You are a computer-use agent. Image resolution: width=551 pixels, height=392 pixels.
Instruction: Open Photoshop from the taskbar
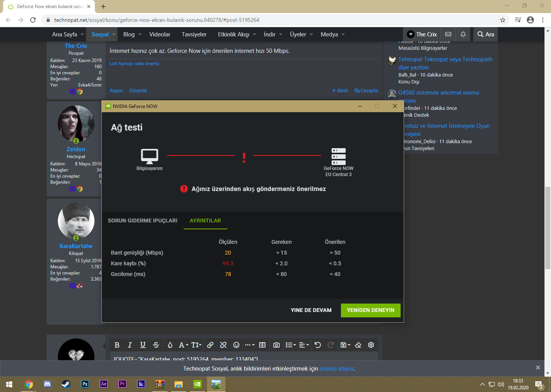[x=85, y=384]
